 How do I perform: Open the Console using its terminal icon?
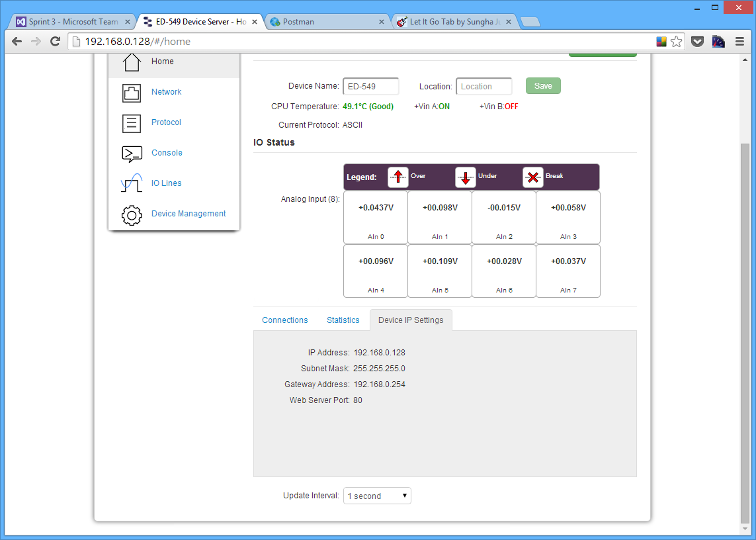coord(131,152)
